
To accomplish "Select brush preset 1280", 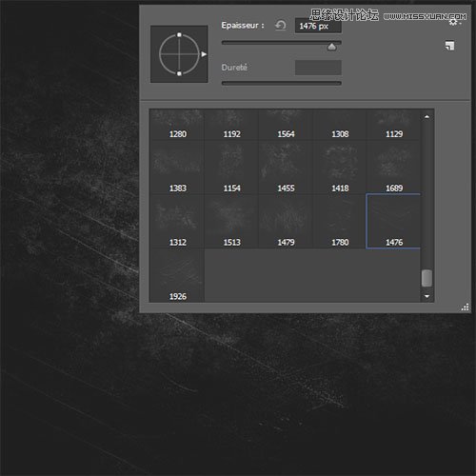I will [177, 125].
